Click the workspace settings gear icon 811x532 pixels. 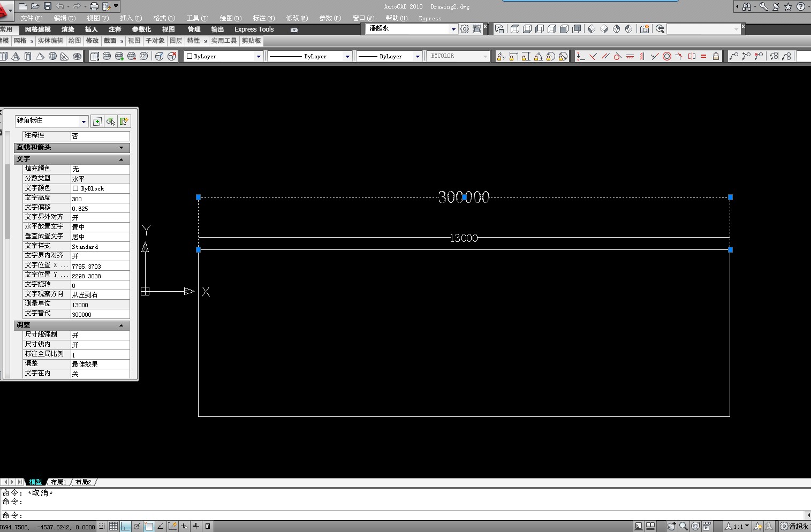pyautogui.click(x=465, y=29)
